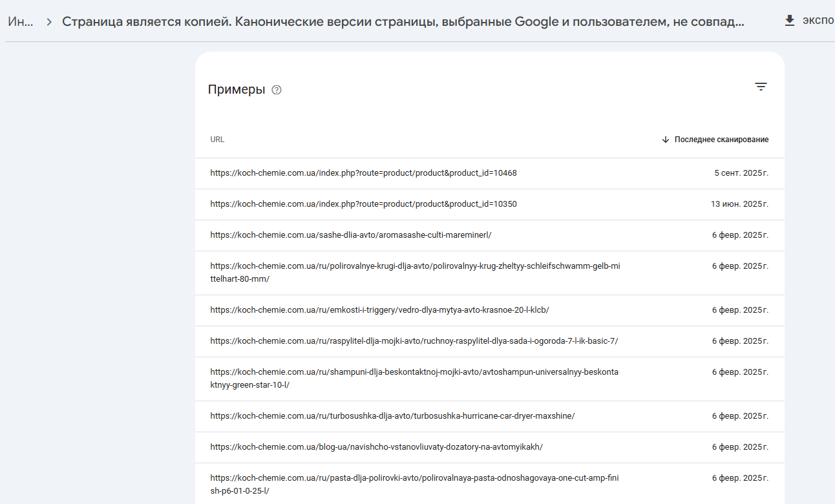This screenshot has width=835, height=504.
Task: Open the blog-ua dozatory article URL
Action: coord(376,447)
